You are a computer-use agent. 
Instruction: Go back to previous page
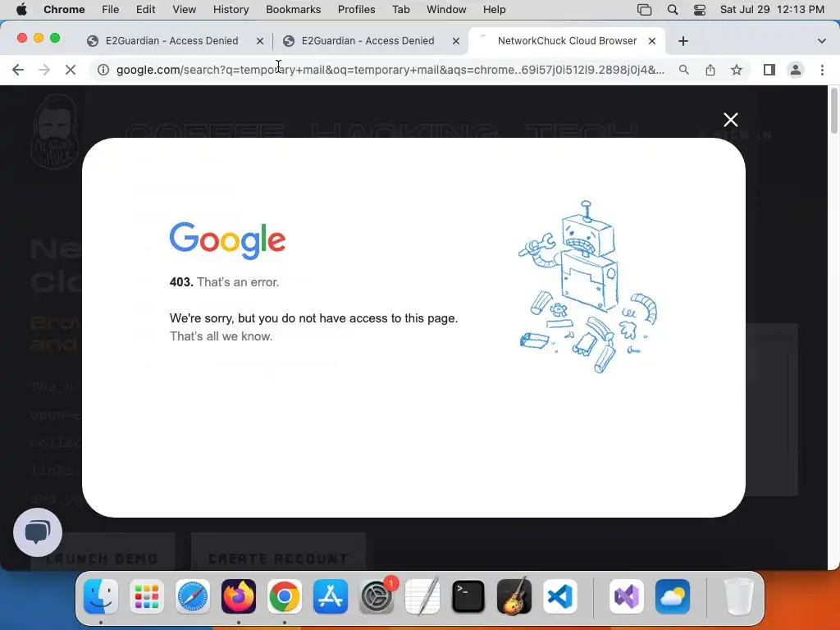point(18,70)
